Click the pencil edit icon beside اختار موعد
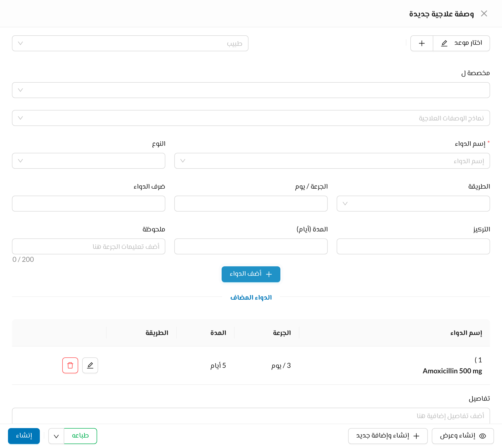Screen dimensions: 502x448 point(444,43)
